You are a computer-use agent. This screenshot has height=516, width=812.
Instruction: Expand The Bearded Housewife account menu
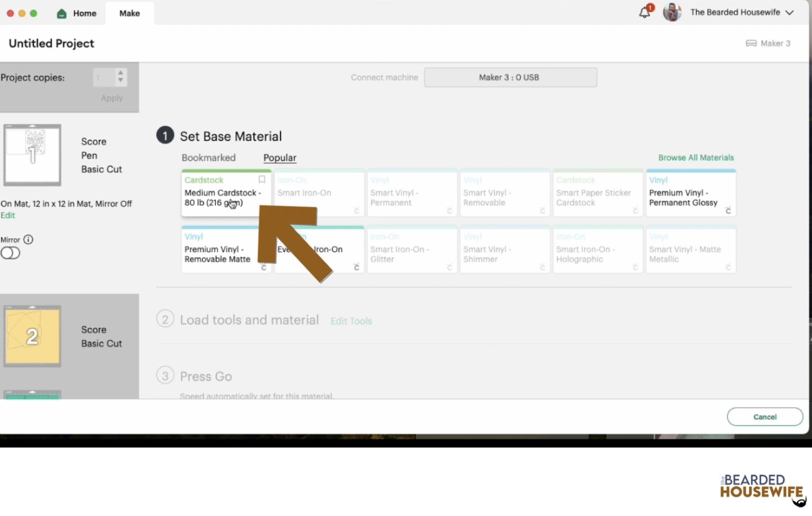(x=789, y=13)
